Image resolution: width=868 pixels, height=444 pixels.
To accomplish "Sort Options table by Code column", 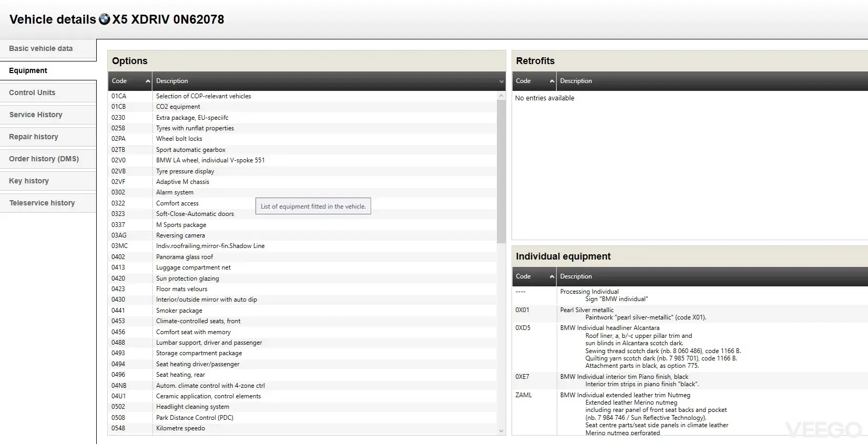I will [x=130, y=81].
